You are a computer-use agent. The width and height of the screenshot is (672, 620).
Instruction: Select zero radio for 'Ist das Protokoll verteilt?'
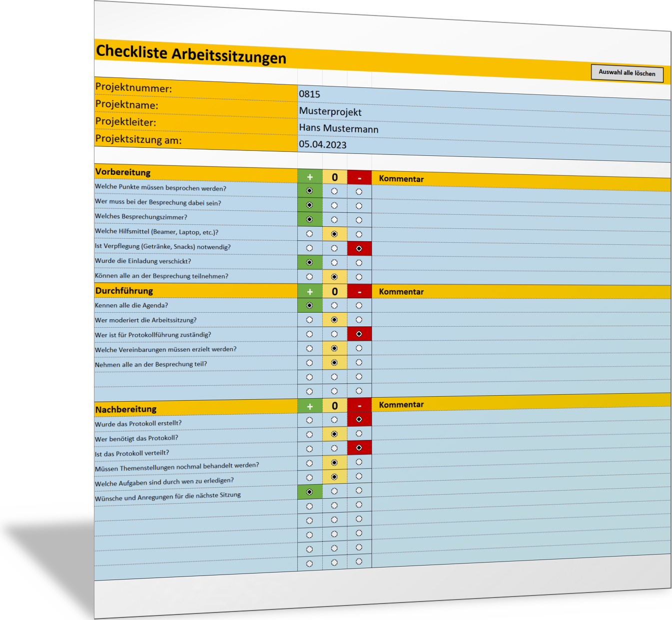click(x=334, y=449)
